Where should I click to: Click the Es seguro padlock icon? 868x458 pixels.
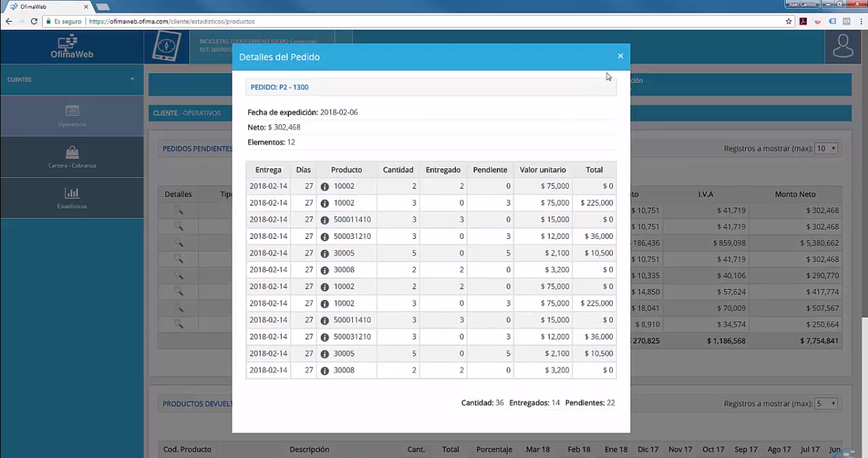pos(47,20)
